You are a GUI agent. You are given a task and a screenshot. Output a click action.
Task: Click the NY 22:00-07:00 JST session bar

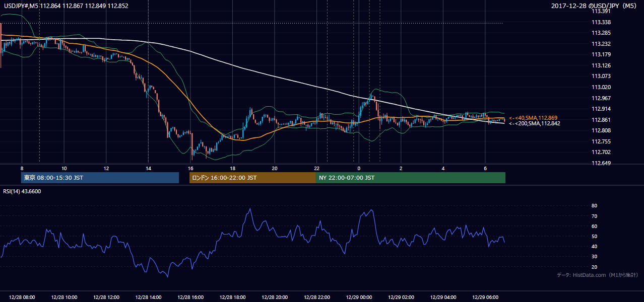pyautogui.click(x=411, y=178)
